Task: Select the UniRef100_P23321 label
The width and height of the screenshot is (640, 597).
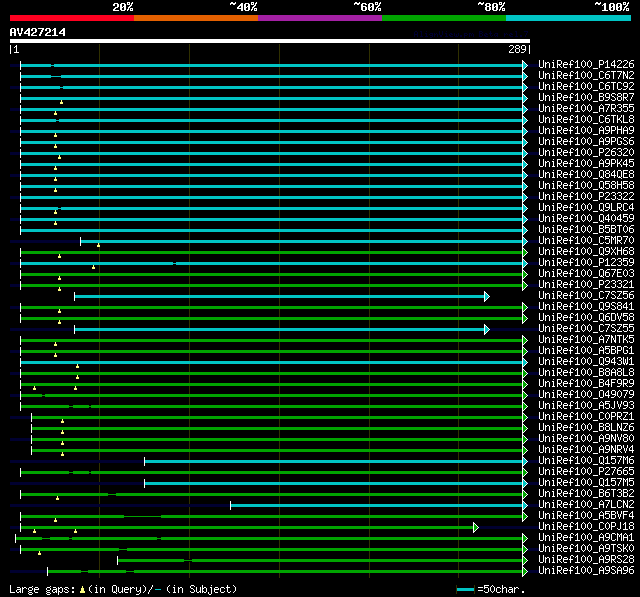Action: click(586, 285)
